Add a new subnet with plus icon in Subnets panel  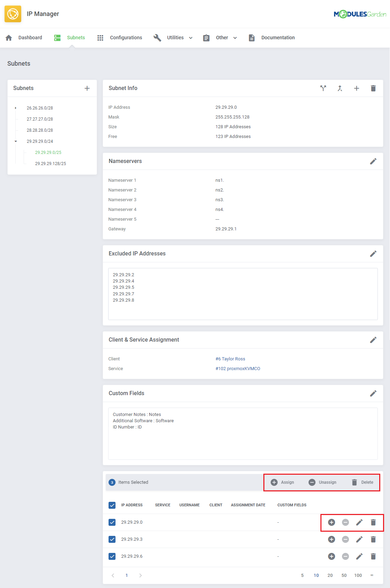pyautogui.click(x=87, y=88)
